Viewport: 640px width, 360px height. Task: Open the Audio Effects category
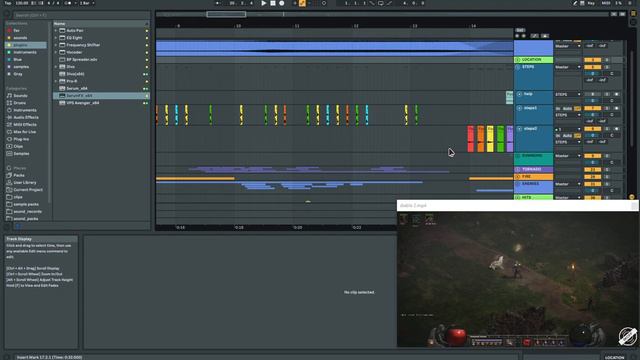coord(26,117)
